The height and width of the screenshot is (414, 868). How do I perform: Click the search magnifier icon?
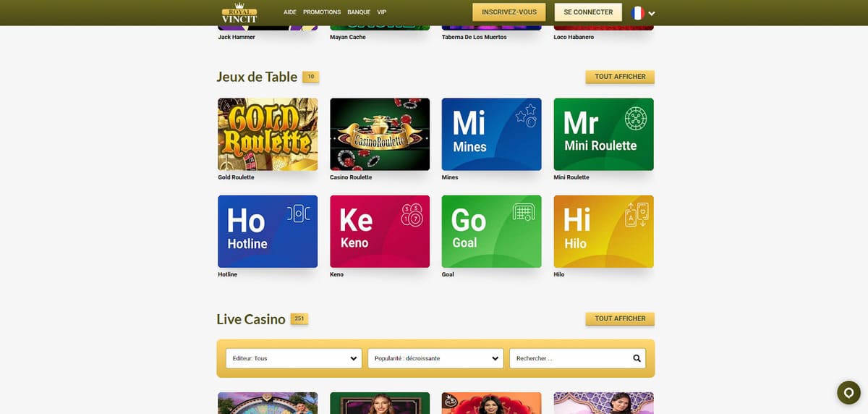click(x=637, y=358)
